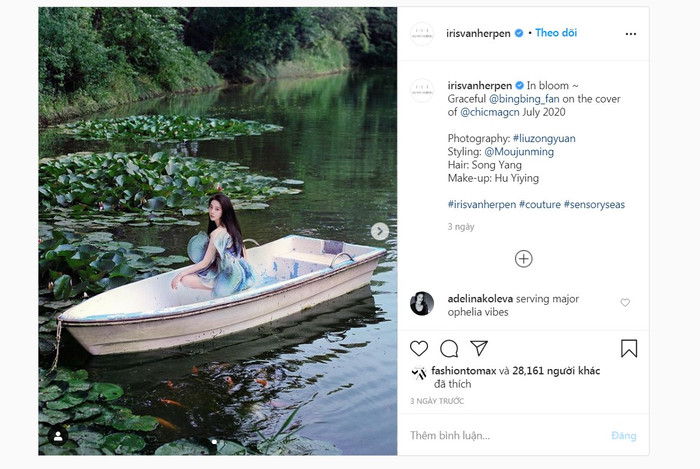Viewport: 700px width, 469px height.
Task: Like the post with the heart icon
Action: pyautogui.click(x=419, y=348)
